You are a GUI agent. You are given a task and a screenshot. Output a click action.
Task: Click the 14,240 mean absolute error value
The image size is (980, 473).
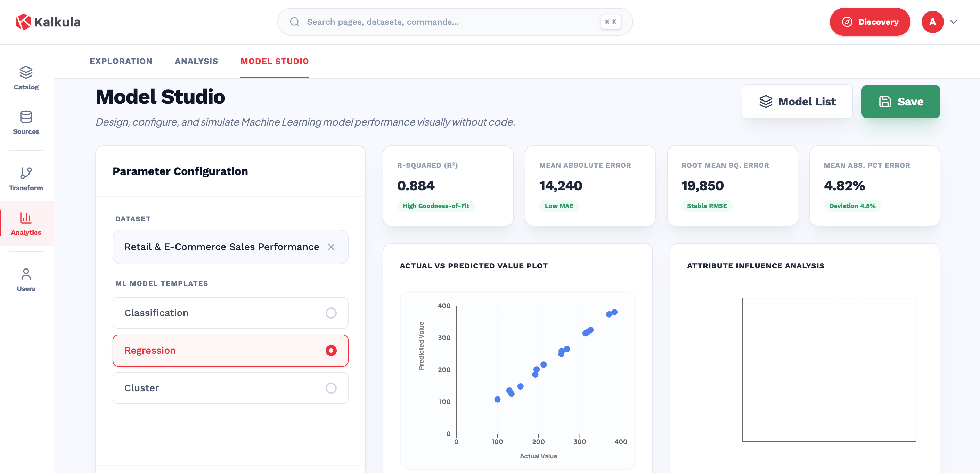(561, 185)
